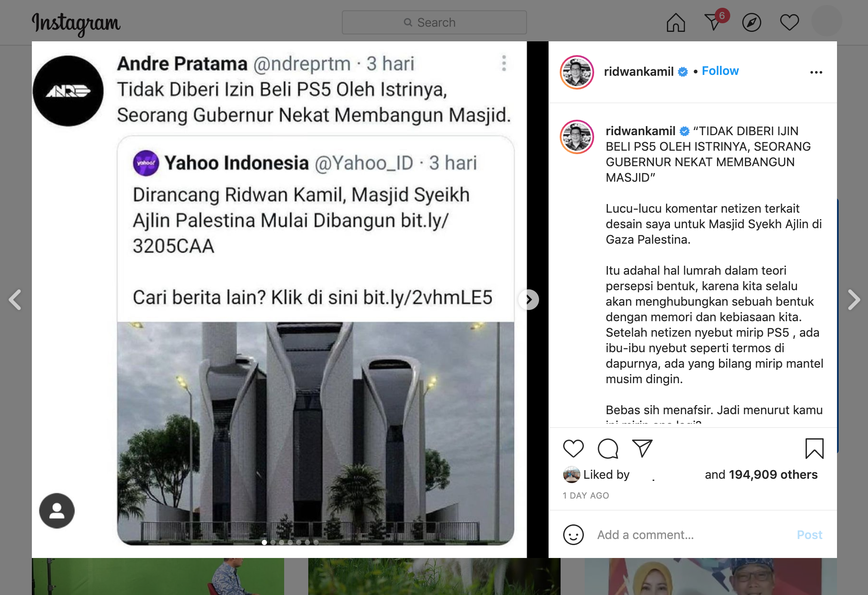Go to previous post arrow
This screenshot has width=868, height=595.
tap(15, 300)
